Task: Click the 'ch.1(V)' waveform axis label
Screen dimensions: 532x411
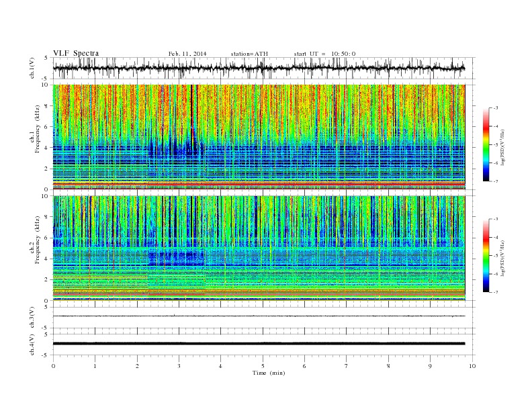Action: click(32, 68)
